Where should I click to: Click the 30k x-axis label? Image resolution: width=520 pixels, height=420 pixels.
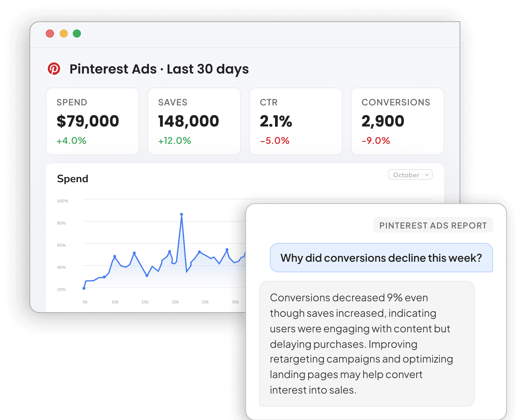pyautogui.click(x=235, y=302)
